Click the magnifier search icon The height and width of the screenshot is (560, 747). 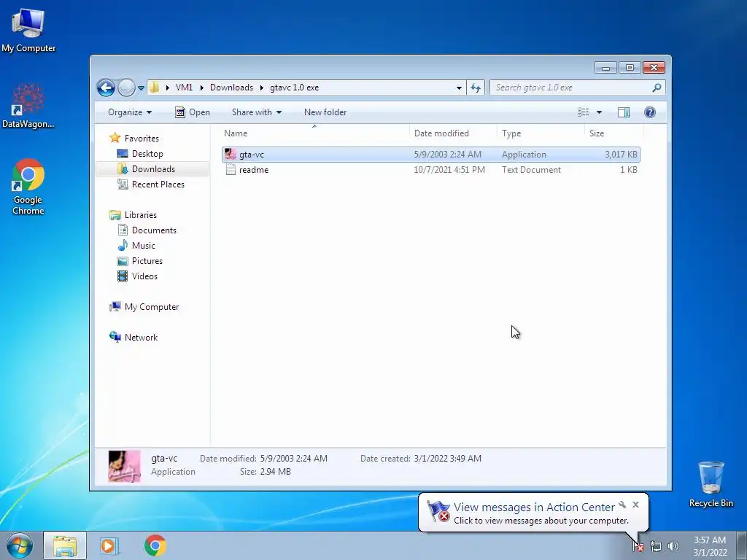(657, 87)
